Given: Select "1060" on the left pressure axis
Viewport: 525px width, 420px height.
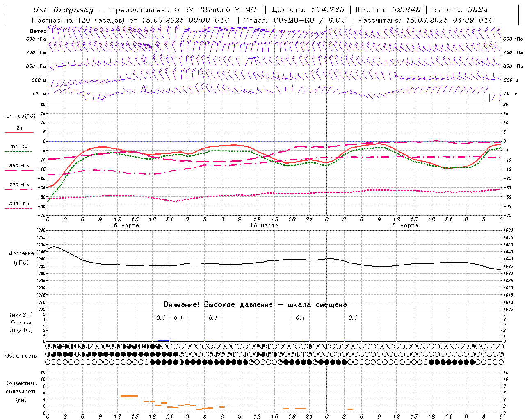Looking at the screenshot, I should [41, 231].
